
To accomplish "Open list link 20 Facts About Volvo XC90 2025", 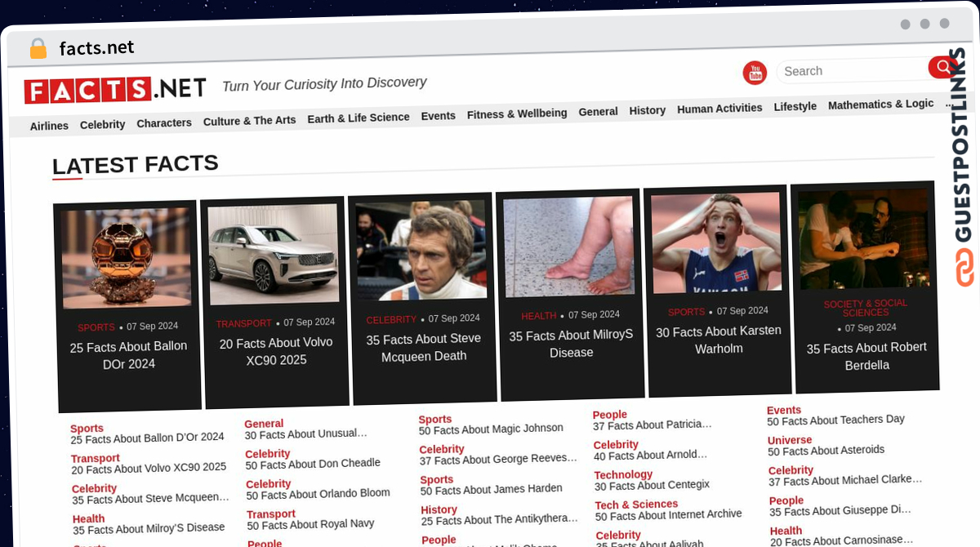I will pos(149,469).
